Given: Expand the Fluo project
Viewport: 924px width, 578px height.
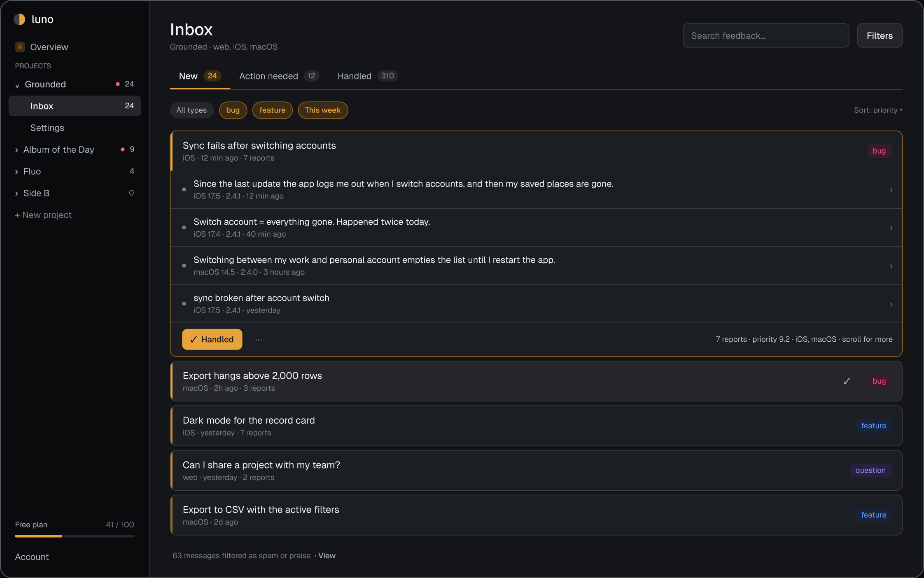Looking at the screenshot, I should pos(16,172).
